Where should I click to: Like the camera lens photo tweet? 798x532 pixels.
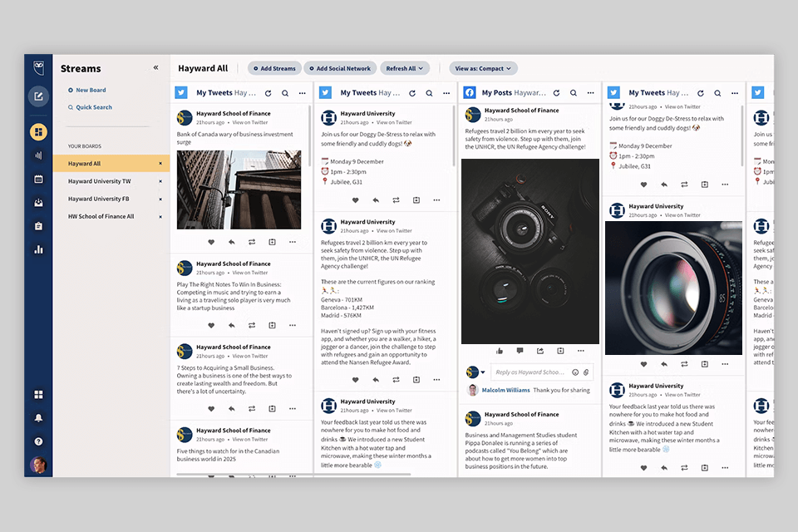click(643, 364)
